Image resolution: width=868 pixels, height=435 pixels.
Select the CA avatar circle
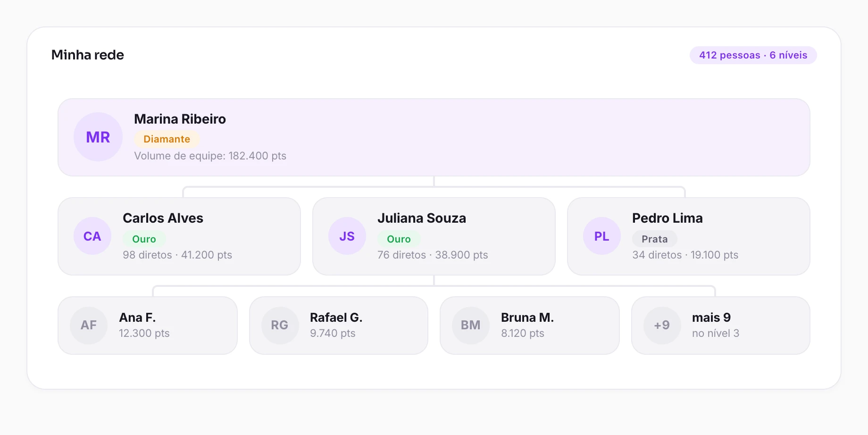(92, 236)
